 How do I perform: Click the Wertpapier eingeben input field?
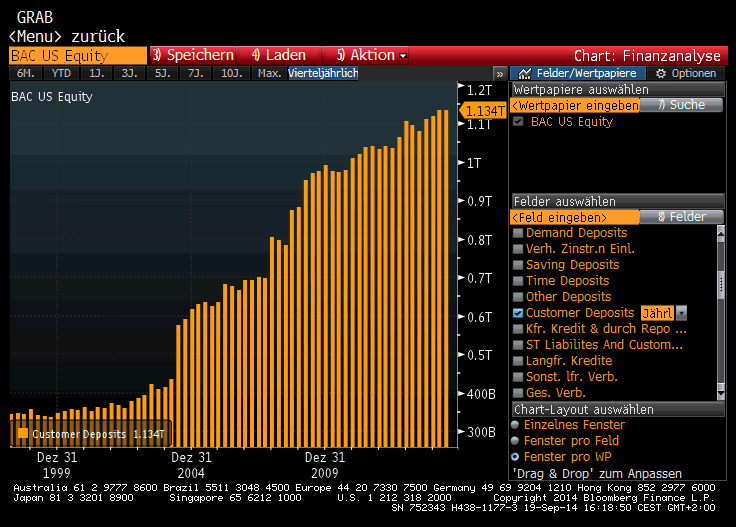(x=575, y=106)
